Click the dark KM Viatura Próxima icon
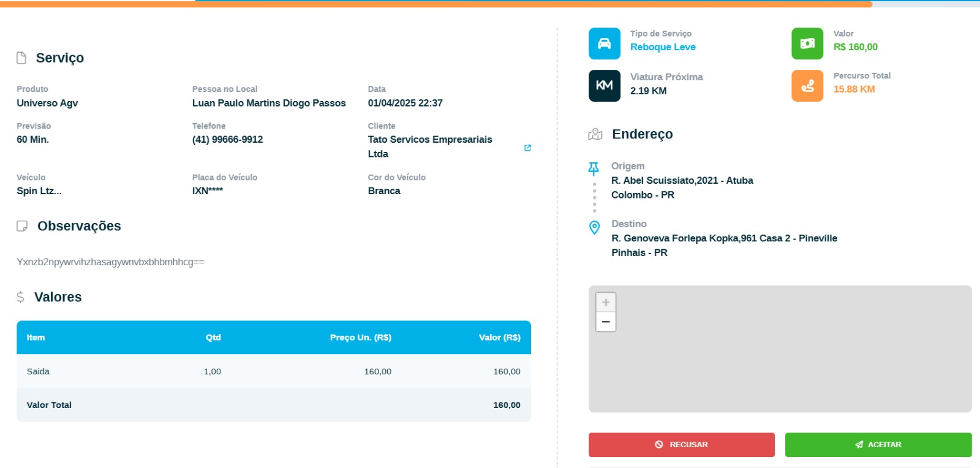Viewport: 980px width, 468px height. pyautogui.click(x=604, y=85)
